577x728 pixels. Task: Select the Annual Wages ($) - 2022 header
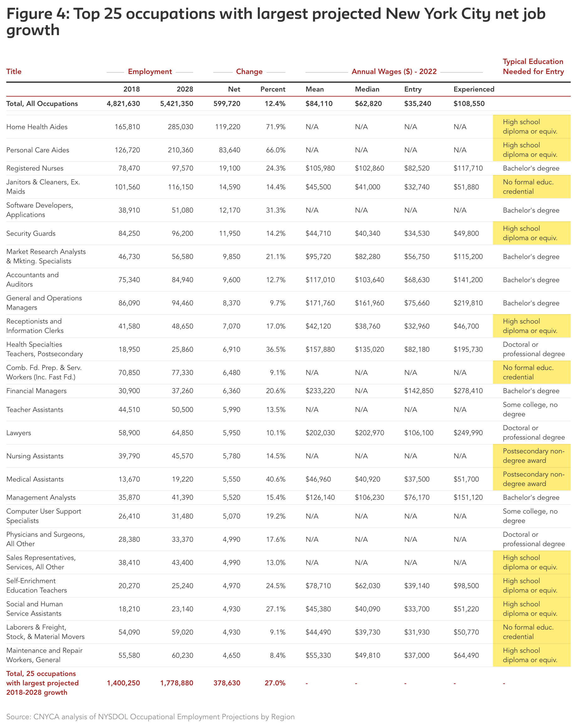coord(394,72)
